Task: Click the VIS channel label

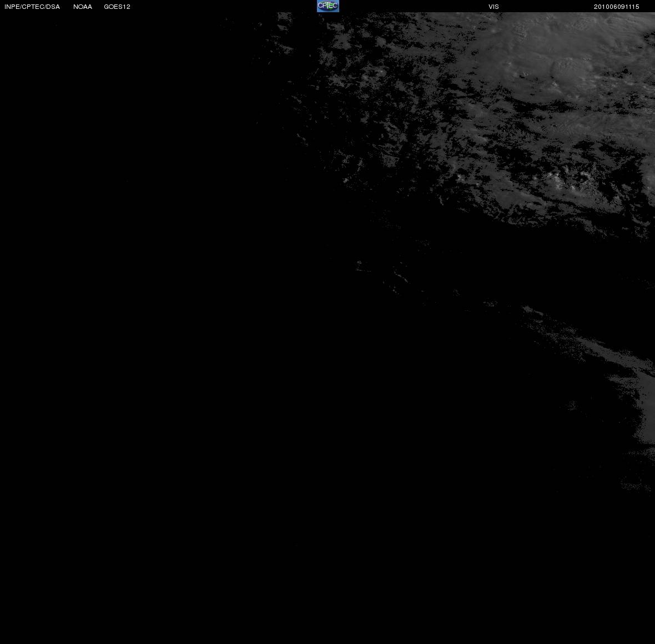Action: 494,7
